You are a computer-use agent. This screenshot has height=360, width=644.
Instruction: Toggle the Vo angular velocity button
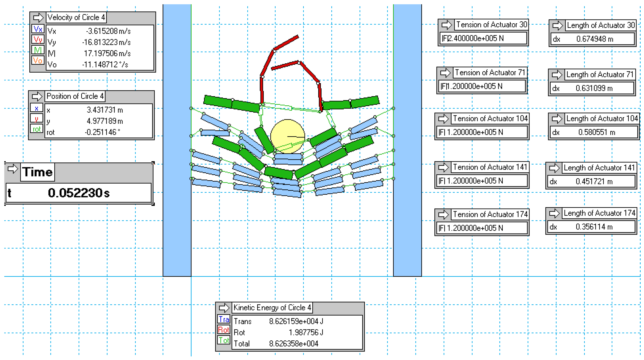[x=38, y=60]
